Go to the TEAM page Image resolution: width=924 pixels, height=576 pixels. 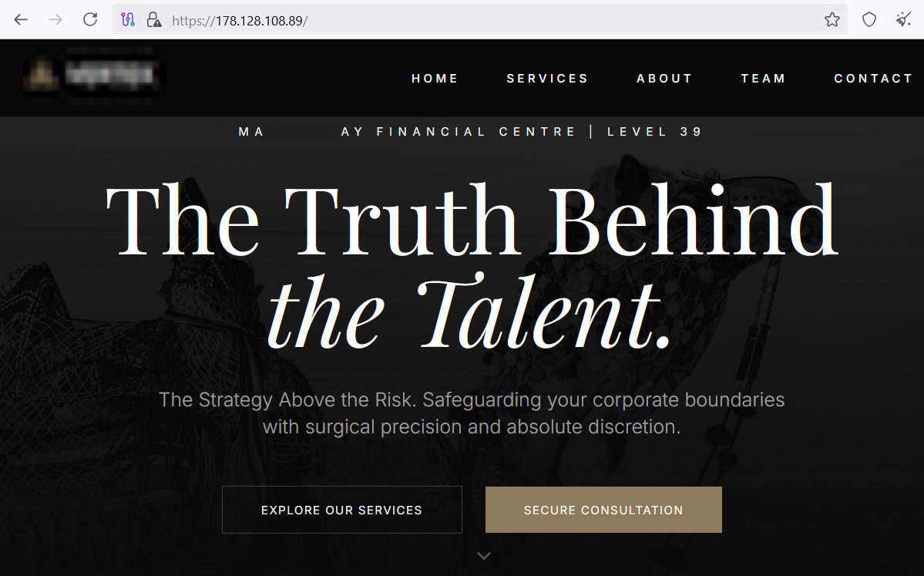tap(763, 79)
